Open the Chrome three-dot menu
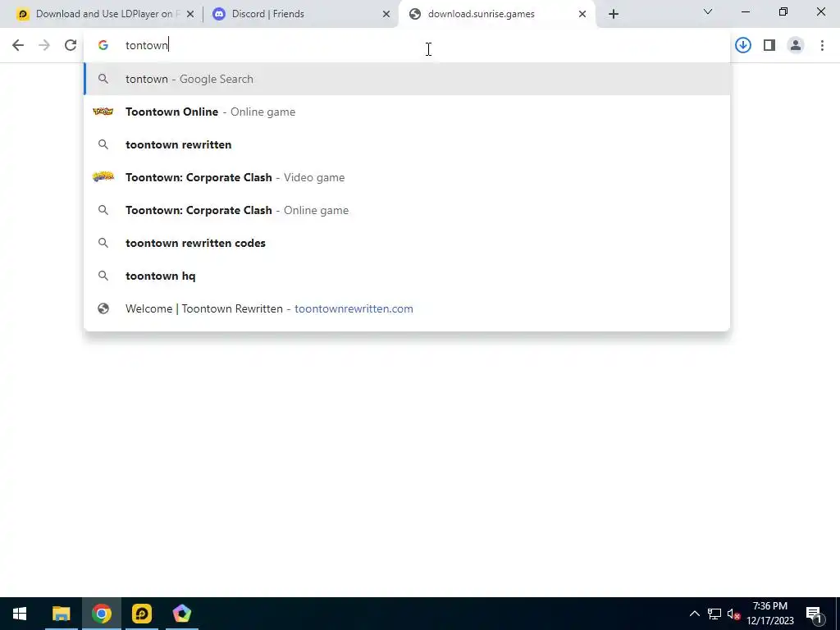This screenshot has width=840, height=630. (822, 45)
